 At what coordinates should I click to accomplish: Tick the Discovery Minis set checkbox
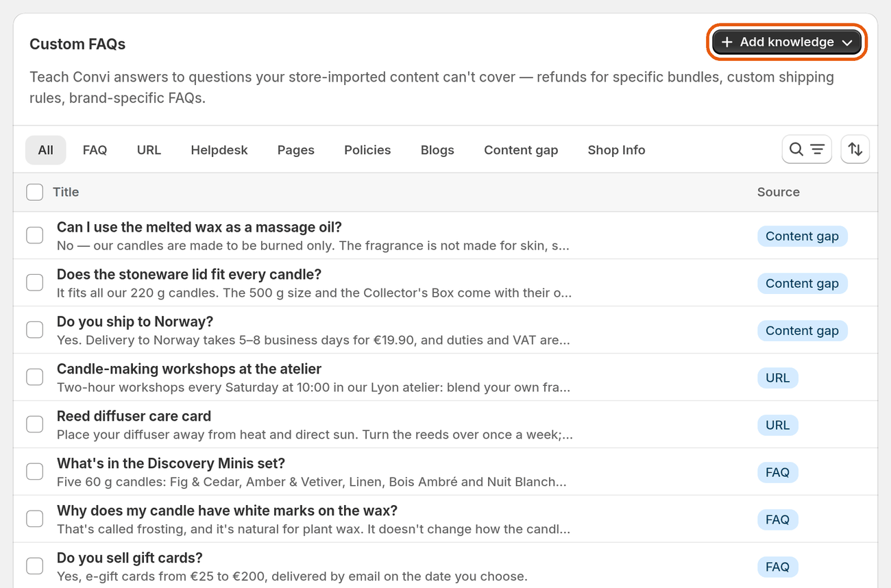pos(35,472)
